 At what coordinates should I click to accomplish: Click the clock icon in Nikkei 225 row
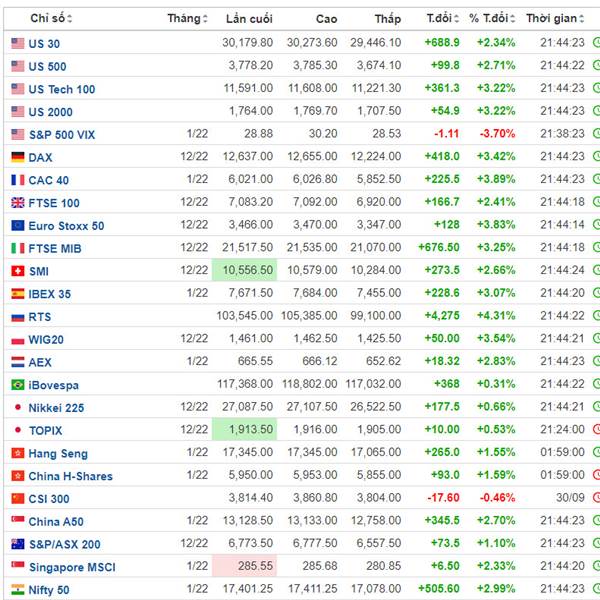point(596,406)
